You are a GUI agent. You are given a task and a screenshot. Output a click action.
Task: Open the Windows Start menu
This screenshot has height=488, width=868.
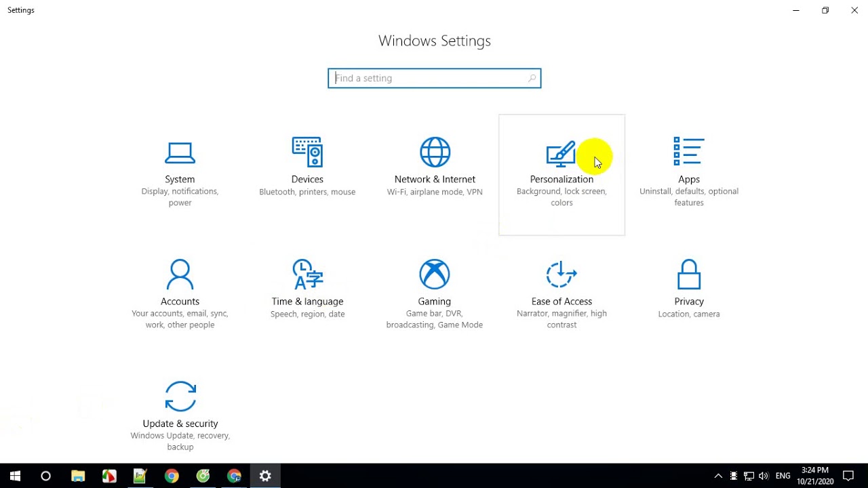[x=15, y=476]
